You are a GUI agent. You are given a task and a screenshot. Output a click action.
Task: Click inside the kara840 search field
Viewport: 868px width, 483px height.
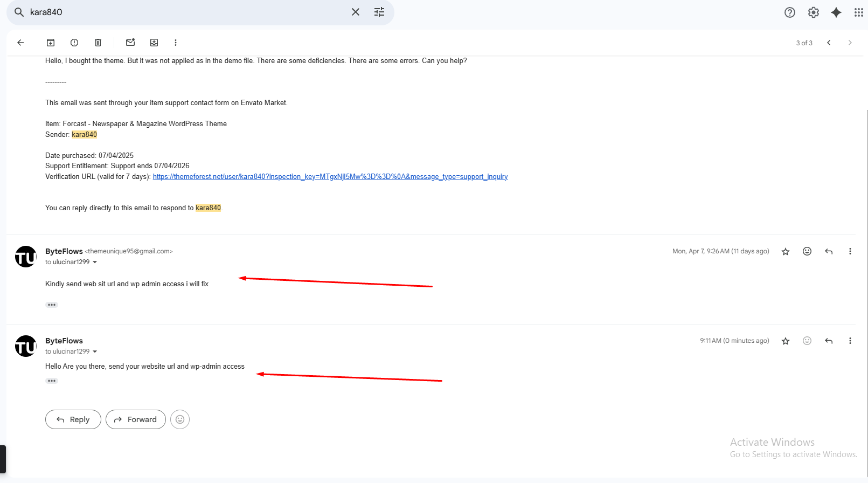(x=186, y=12)
